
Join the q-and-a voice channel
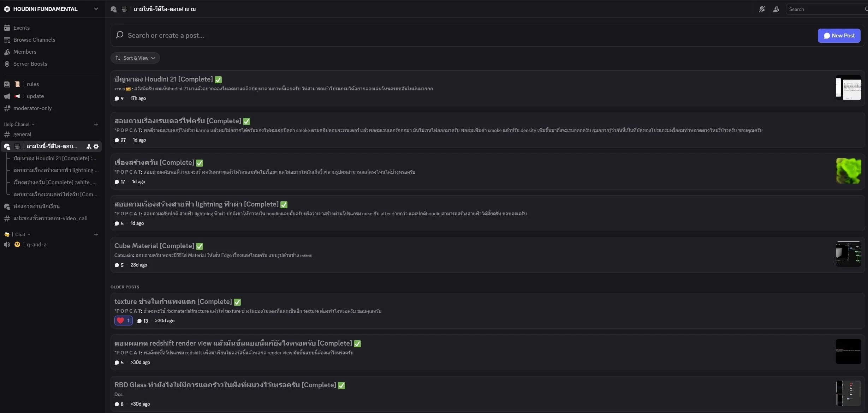[36, 245]
